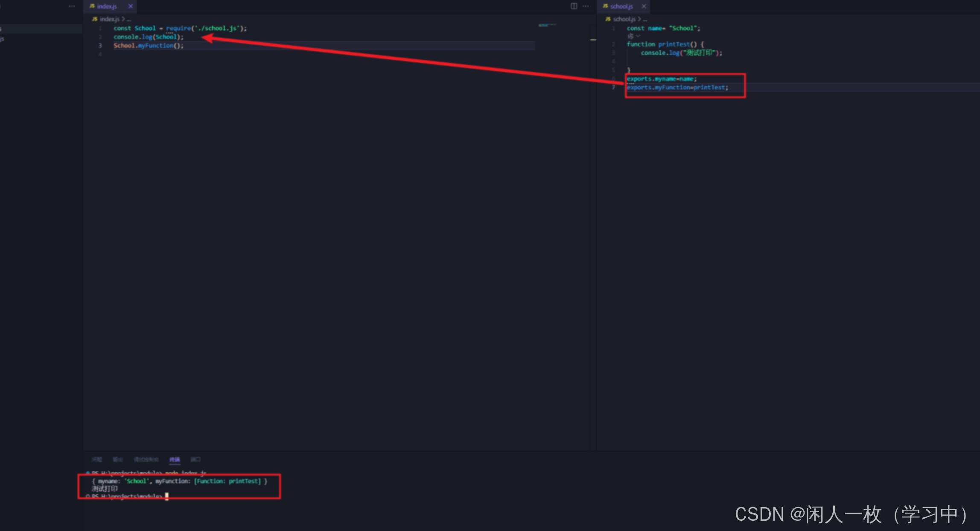Split the left editor group
Screen dimensions: 980x531
[574, 6]
